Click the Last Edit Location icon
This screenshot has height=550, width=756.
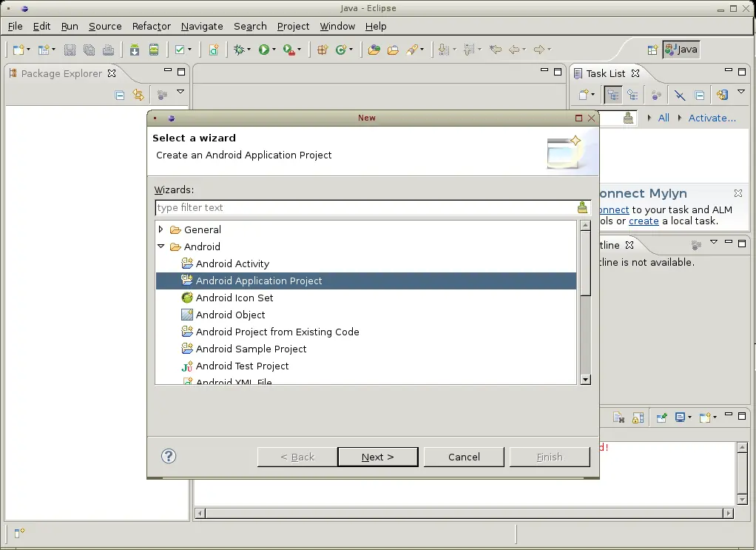point(495,50)
